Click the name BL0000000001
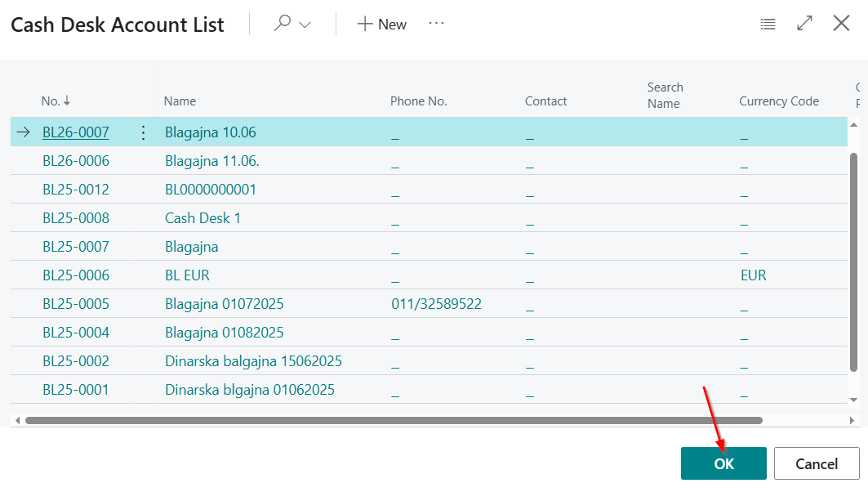The width and height of the screenshot is (868, 492). click(211, 190)
